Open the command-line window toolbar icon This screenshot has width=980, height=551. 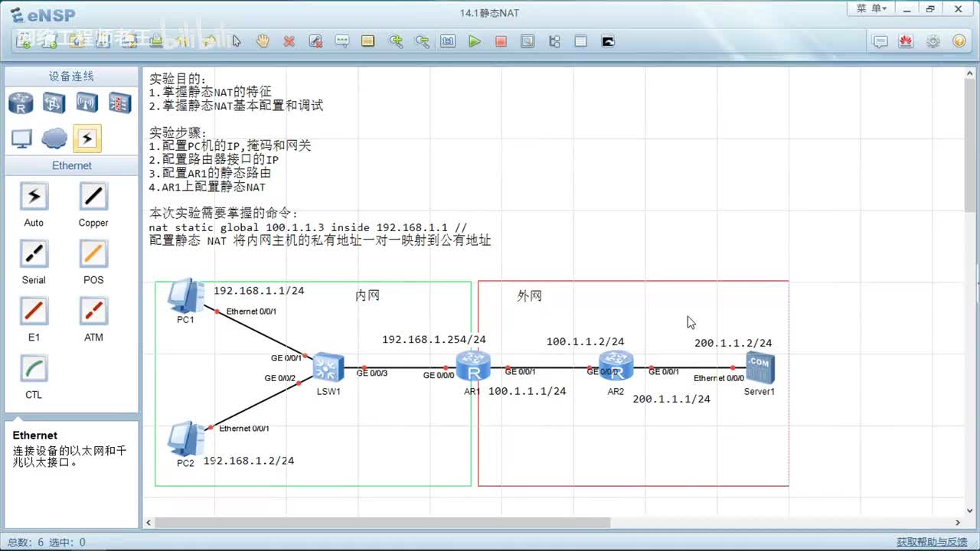pos(608,41)
